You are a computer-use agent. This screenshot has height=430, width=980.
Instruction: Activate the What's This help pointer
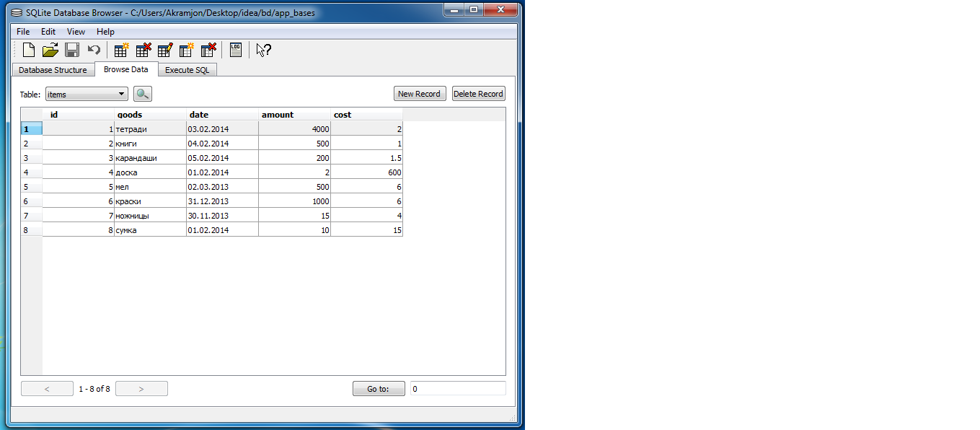(263, 50)
